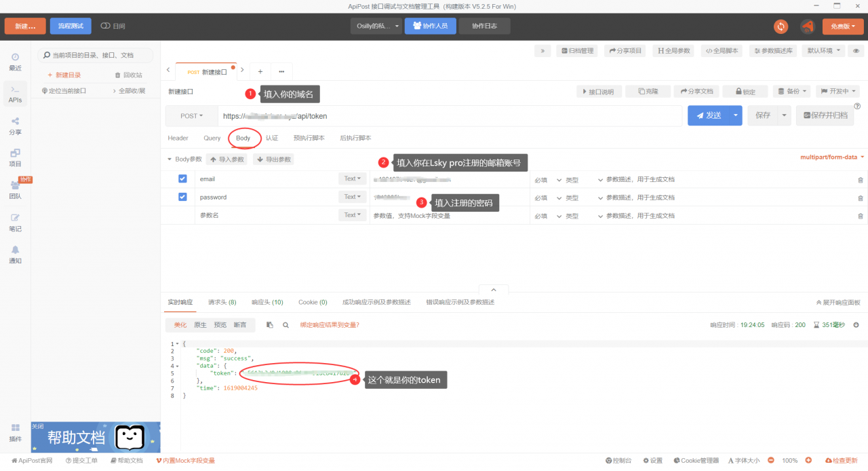
Task: Increase font size with the plus icon
Action: tap(808, 460)
